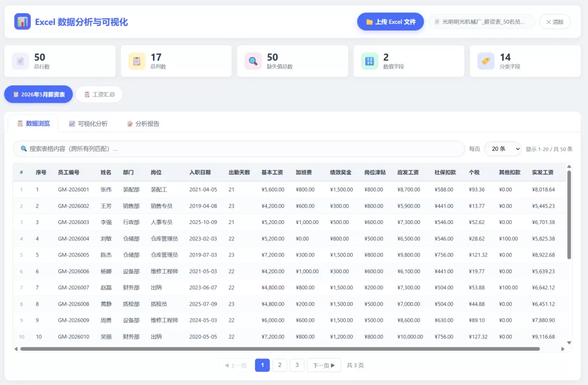
Task: Click the name cell 王芳
Action: pyautogui.click(x=106, y=206)
